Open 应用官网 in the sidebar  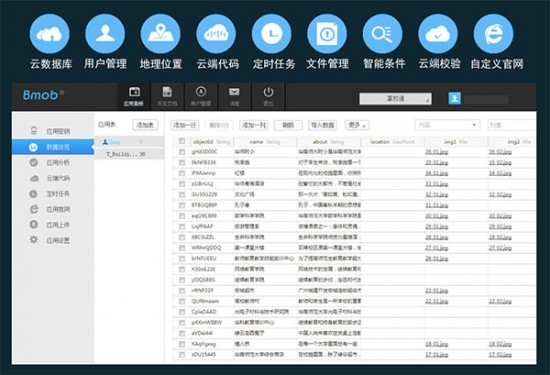coord(53,209)
